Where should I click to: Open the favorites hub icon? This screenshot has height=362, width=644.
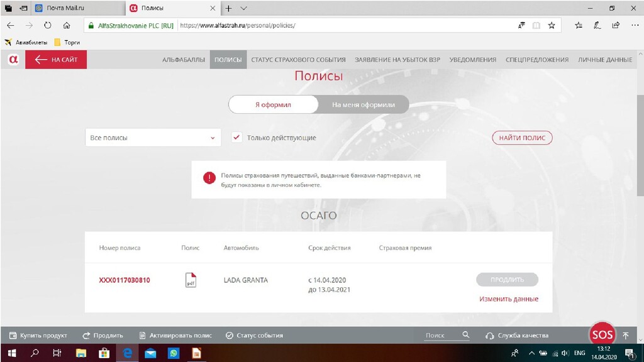tap(579, 25)
